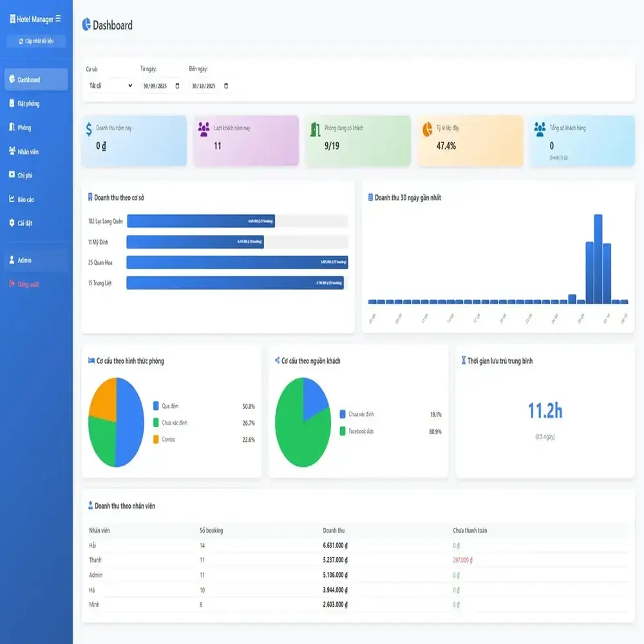
Task: Click the green Facebook Ads legend swatch
Action: 343,431
